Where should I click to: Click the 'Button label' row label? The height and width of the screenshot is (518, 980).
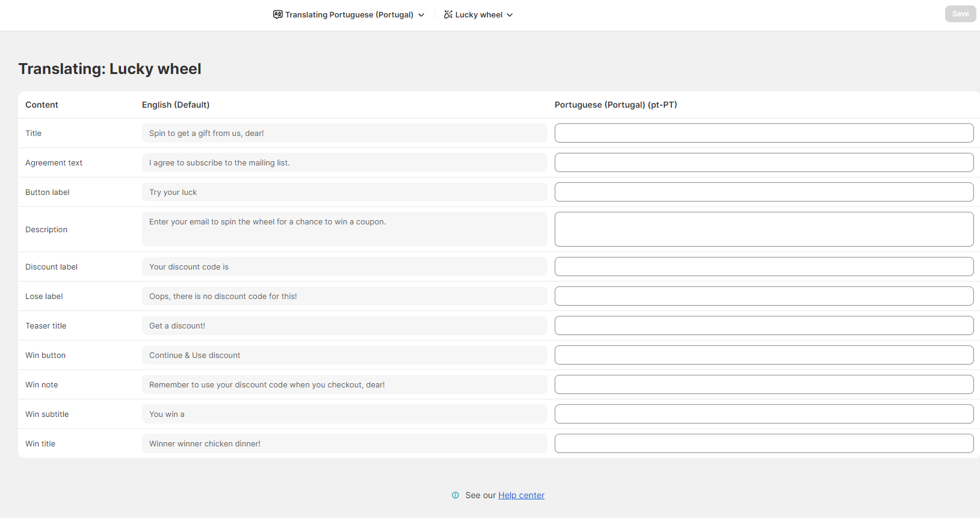48,193
